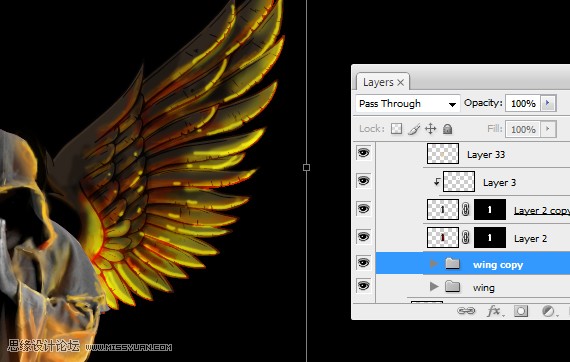Screen dimensions: 570x362
Task: Click mask link chain on Layer 2
Action: click(466, 238)
